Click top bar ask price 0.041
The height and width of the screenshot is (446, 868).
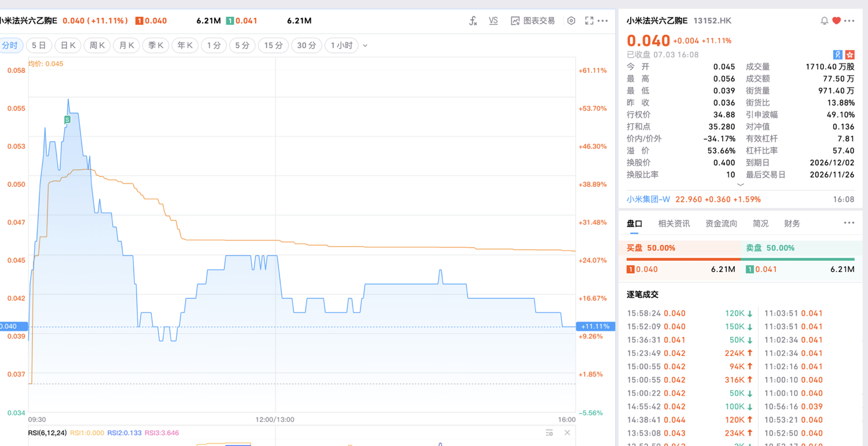247,21
